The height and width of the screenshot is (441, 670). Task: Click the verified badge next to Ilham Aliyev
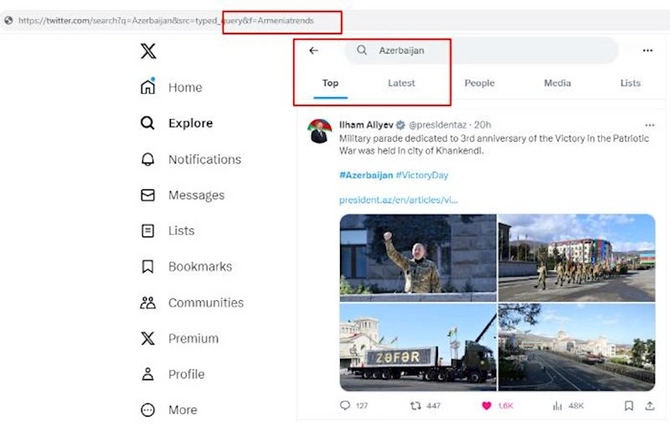[x=400, y=125]
